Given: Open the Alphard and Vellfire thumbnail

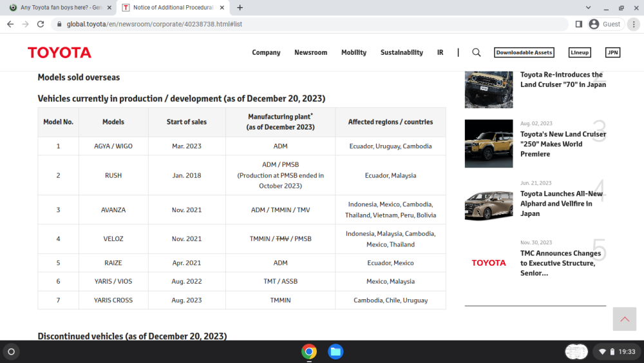Looking at the screenshot, I should 489,205.
